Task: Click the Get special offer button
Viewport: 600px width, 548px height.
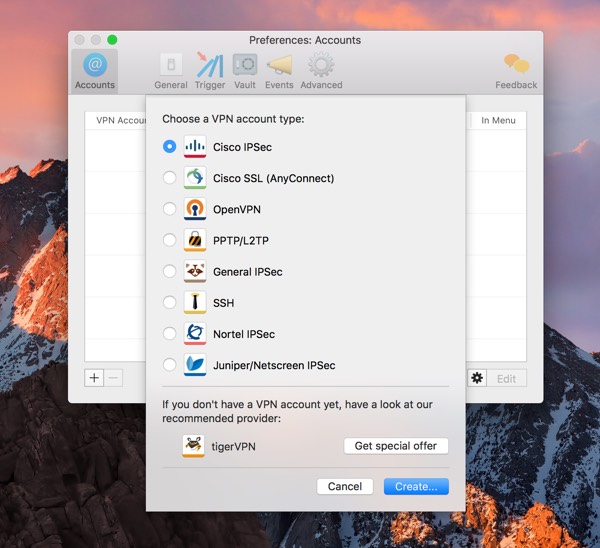Action: click(396, 446)
